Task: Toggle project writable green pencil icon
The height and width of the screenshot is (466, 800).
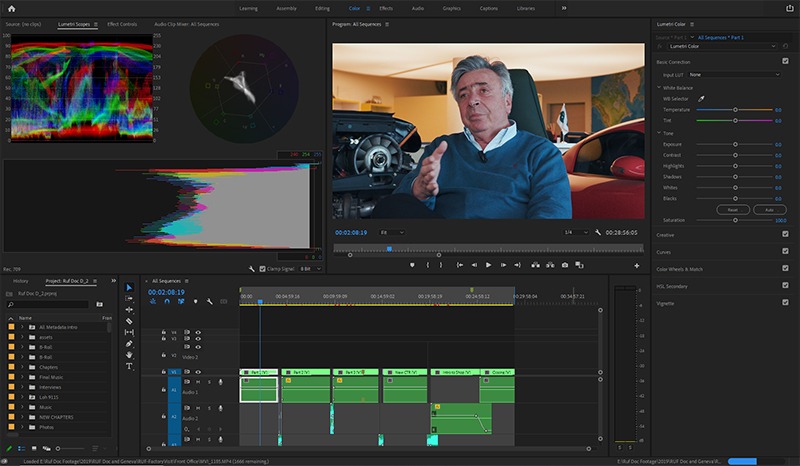Action: point(9,448)
